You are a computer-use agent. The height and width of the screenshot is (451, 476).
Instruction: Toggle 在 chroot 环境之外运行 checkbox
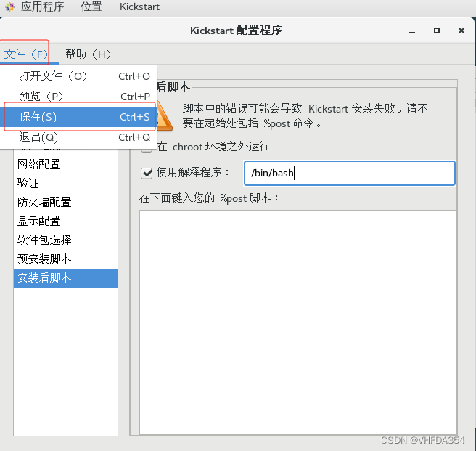tap(147, 150)
